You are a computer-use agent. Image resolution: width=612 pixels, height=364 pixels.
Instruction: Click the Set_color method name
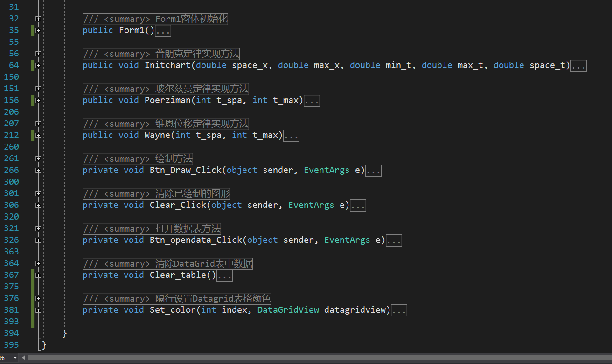173,310
